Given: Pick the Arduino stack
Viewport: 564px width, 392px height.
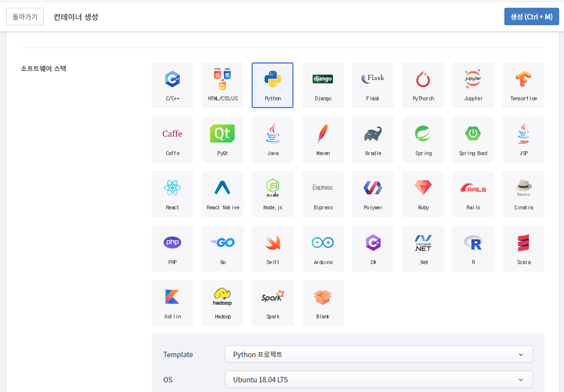Looking at the screenshot, I should coord(323,249).
